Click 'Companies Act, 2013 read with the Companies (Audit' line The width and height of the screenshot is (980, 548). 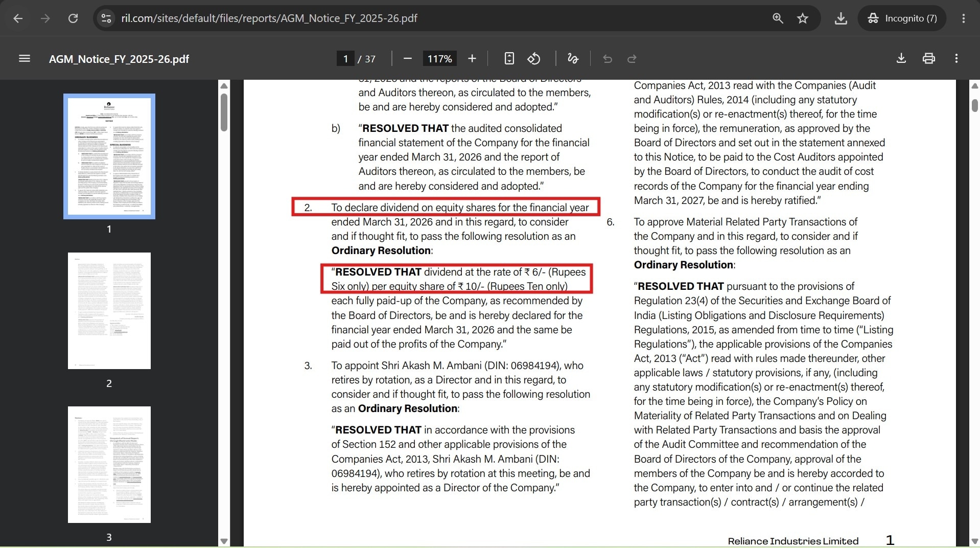[755, 85]
